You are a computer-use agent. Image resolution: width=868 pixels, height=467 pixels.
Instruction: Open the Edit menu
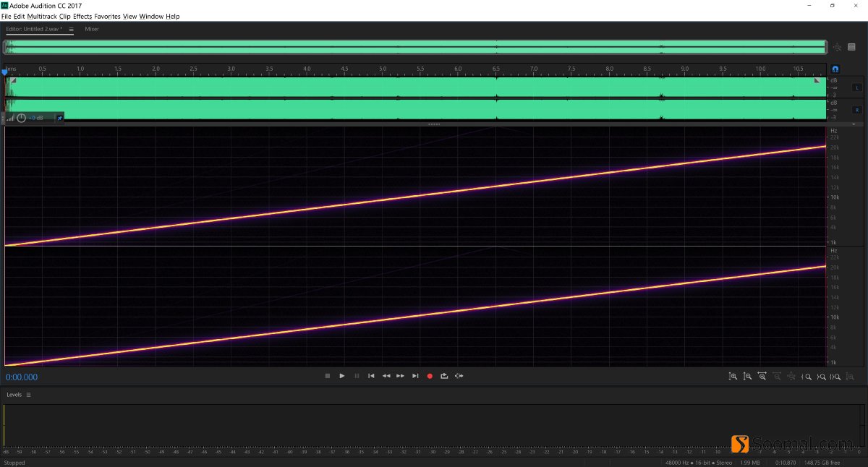[19, 16]
